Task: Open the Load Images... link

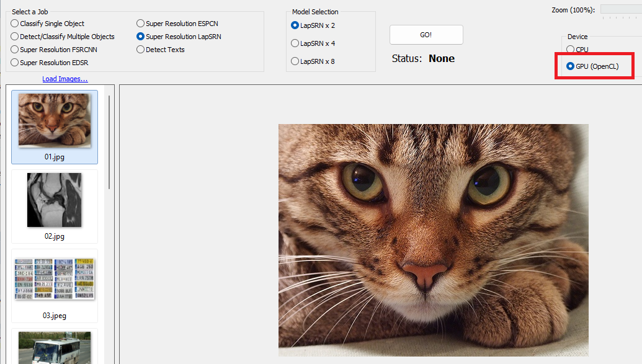Action: pyautogui.click(x=65, y=79)
